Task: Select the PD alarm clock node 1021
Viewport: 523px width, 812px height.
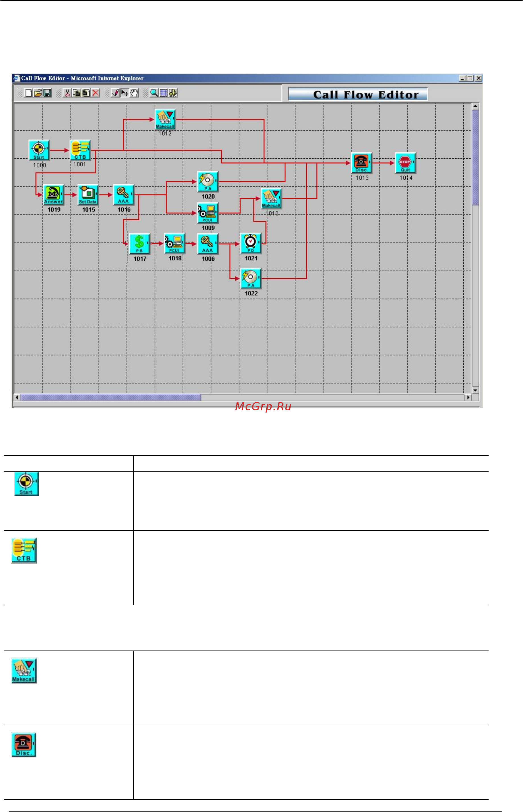Action: pyautogui.click(x=251, y=243)
